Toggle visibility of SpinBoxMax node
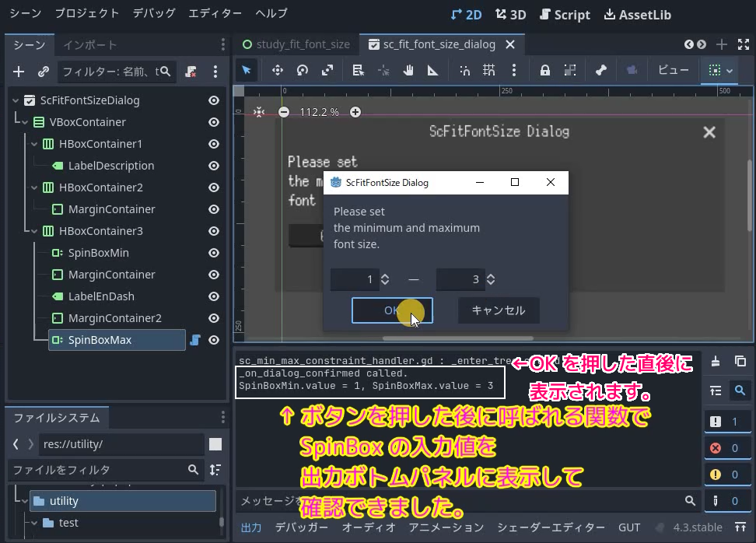 [214, 341]
